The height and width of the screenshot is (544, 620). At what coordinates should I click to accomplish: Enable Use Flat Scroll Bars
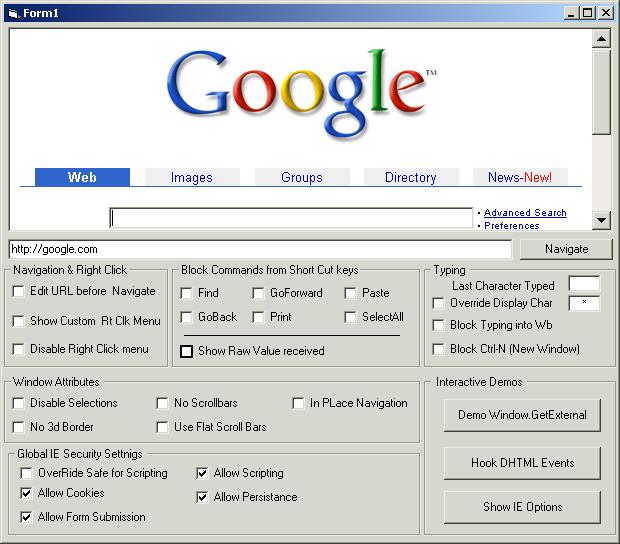coord(162,427)
